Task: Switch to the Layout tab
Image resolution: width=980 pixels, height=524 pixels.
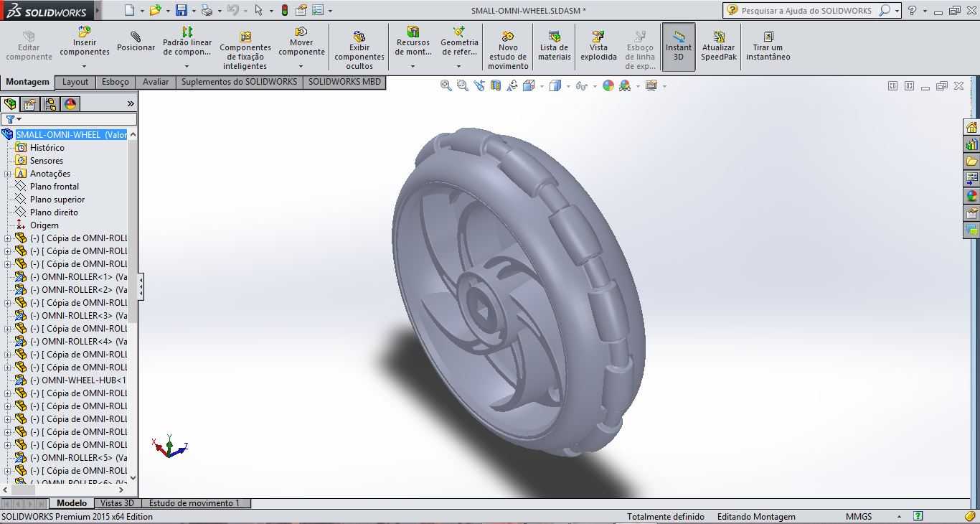Action: (75, 82)
